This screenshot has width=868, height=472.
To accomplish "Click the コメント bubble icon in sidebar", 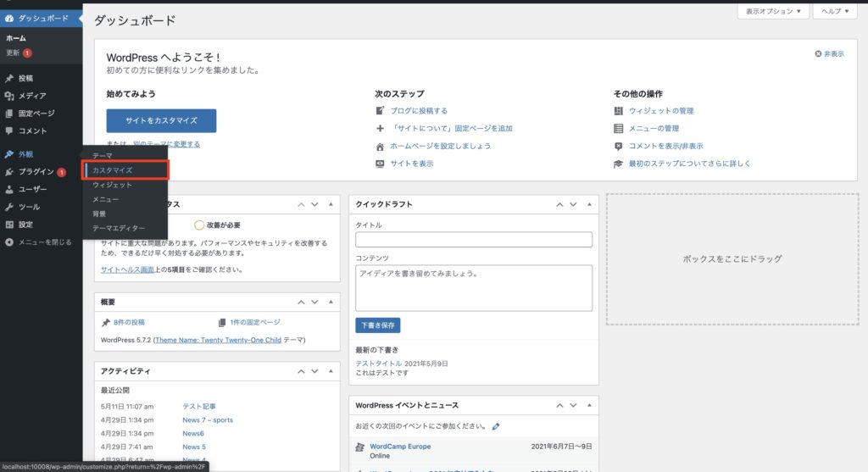I will [9, 131].
